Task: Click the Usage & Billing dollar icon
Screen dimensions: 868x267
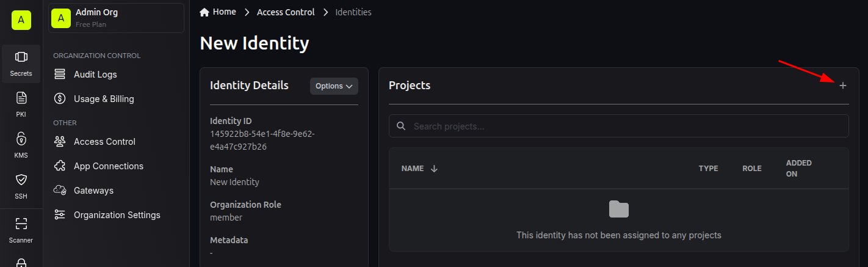Action: pyautogui.click(x=60, y=99)
